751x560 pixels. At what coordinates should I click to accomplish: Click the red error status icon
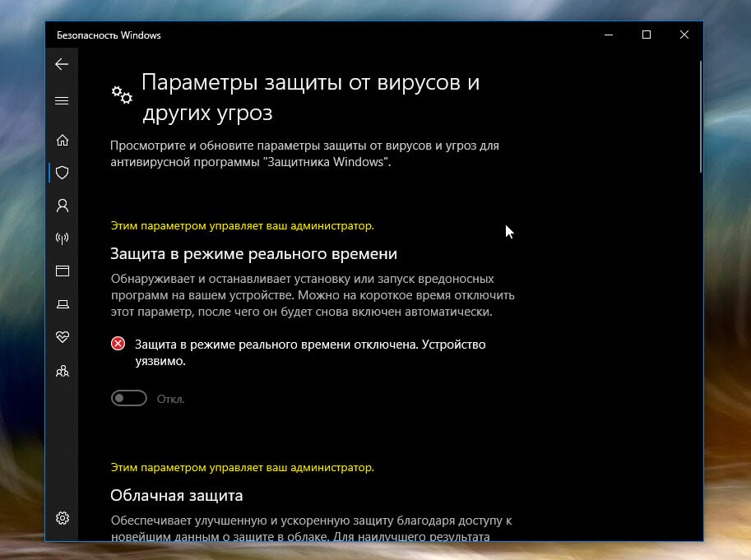(x=118, y=345)
